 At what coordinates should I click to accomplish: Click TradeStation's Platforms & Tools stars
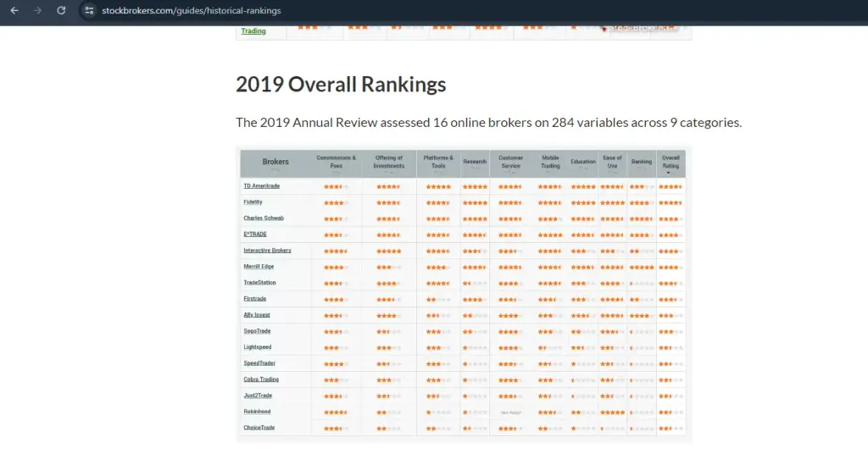point(438,284)
